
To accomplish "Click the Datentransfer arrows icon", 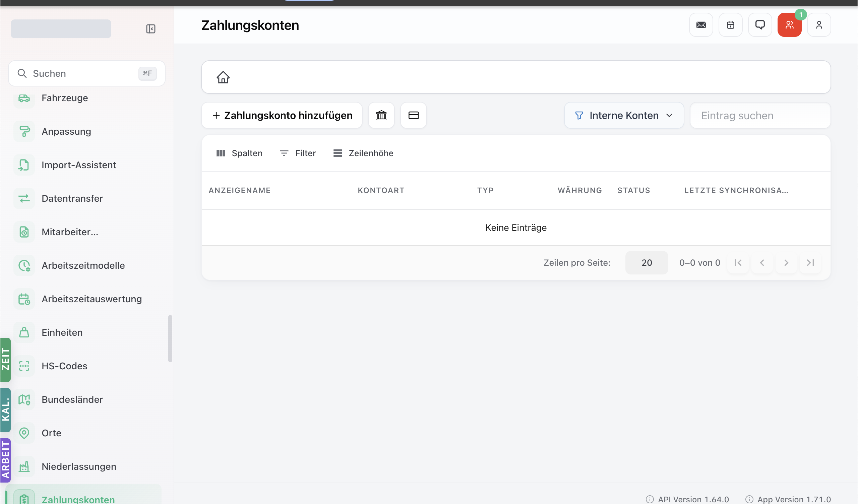I will click(24, 198).
